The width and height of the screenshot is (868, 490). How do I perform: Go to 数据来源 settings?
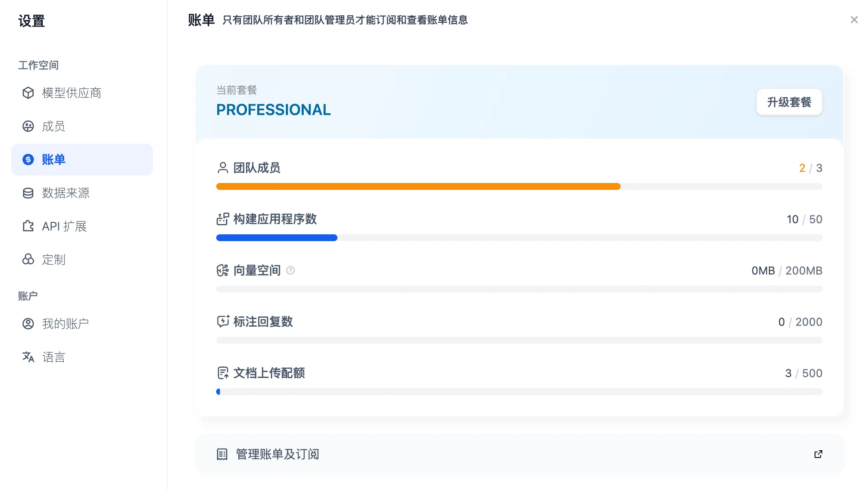[65, 193]
